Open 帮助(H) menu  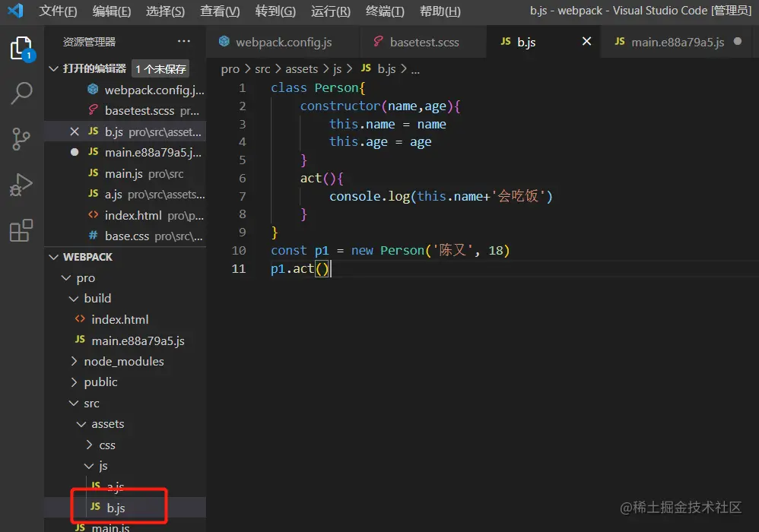click(440, 11)
